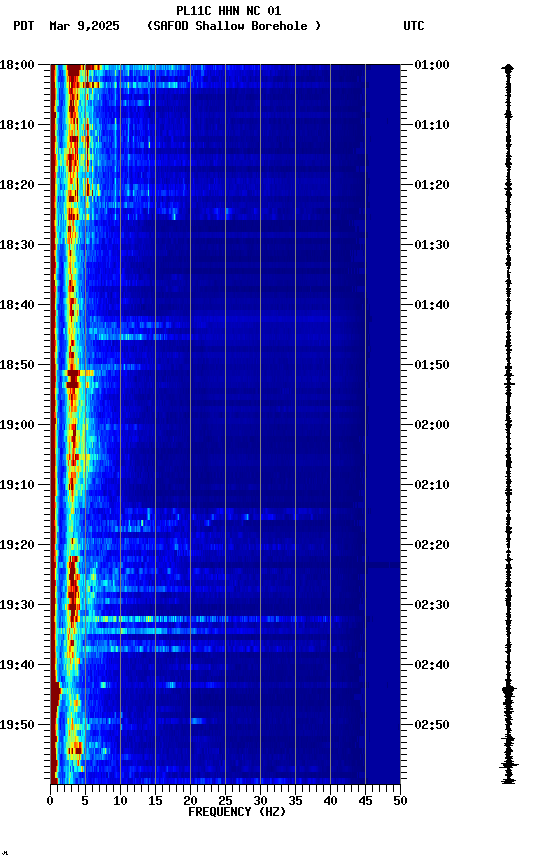The width and height of the screenshot is (552, 864).
Task: Click the "19:40" PDT time label
Action: 17,665
